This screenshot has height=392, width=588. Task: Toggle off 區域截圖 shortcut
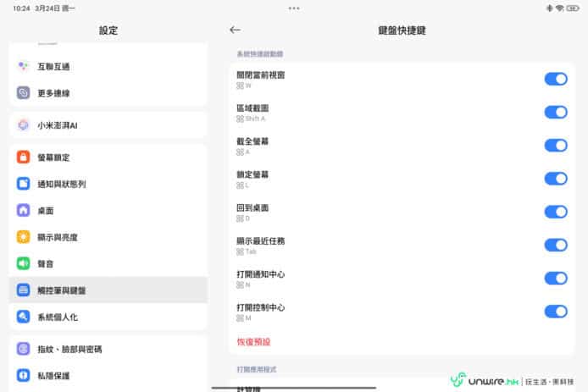click(x=555, y=112)
